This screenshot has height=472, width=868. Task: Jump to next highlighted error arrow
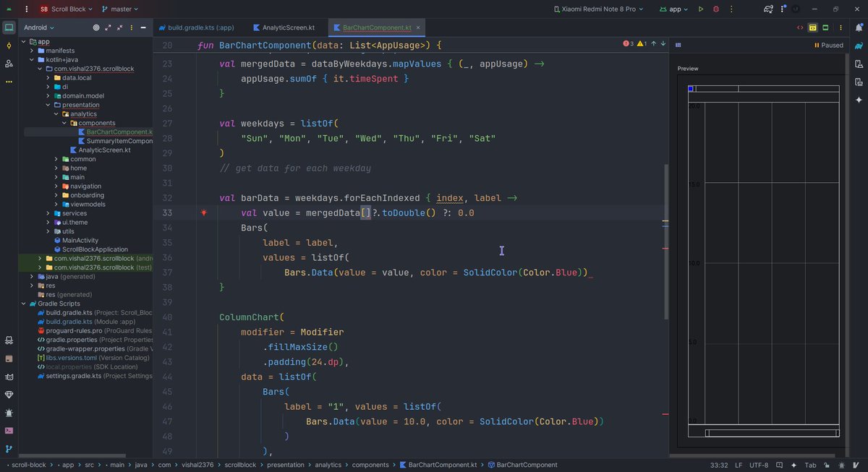tap(663, 43)
